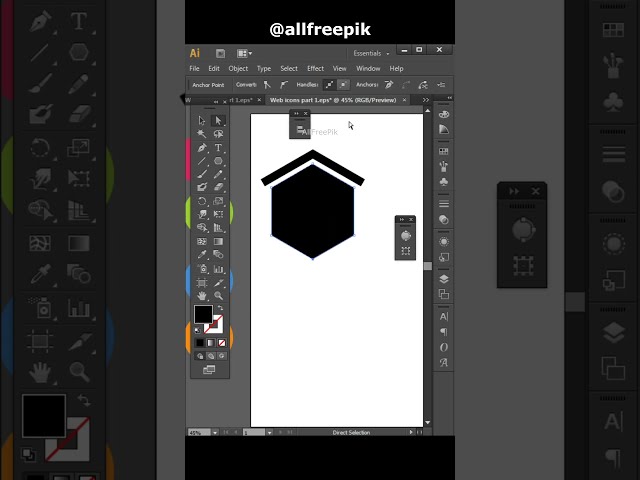
Task: Select the Symbol Sprayer tool
Action: coord(202,269)
